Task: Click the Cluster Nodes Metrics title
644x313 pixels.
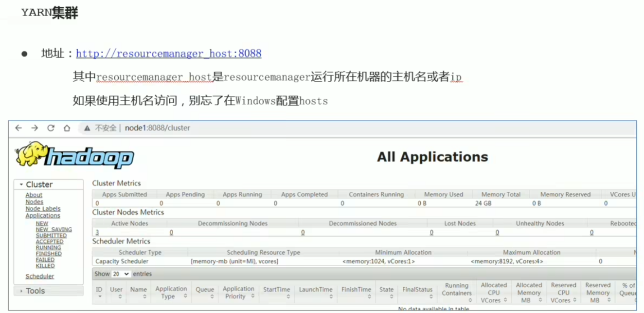Action: [x=128, y=212]
